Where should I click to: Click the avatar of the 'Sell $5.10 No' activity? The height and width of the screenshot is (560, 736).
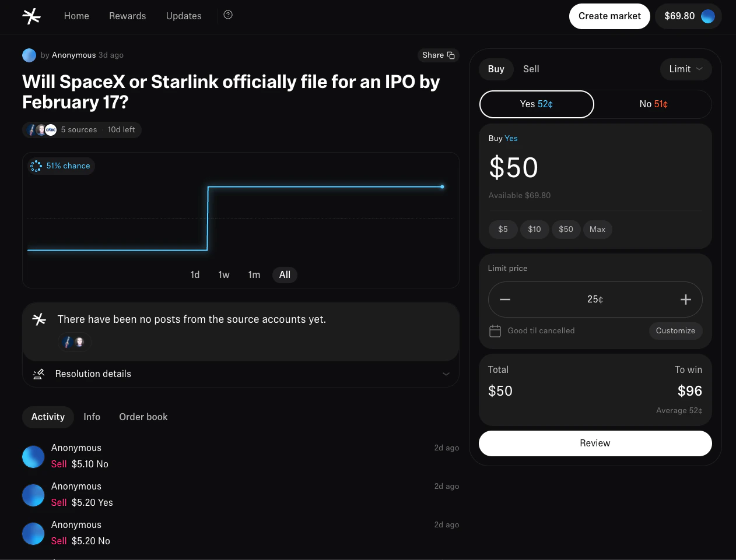33,457
